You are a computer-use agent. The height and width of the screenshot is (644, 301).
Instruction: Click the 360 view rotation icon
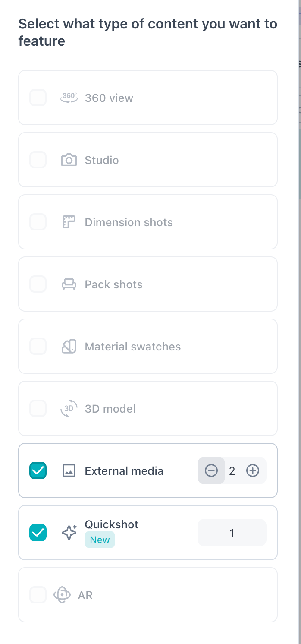(69, 98)
